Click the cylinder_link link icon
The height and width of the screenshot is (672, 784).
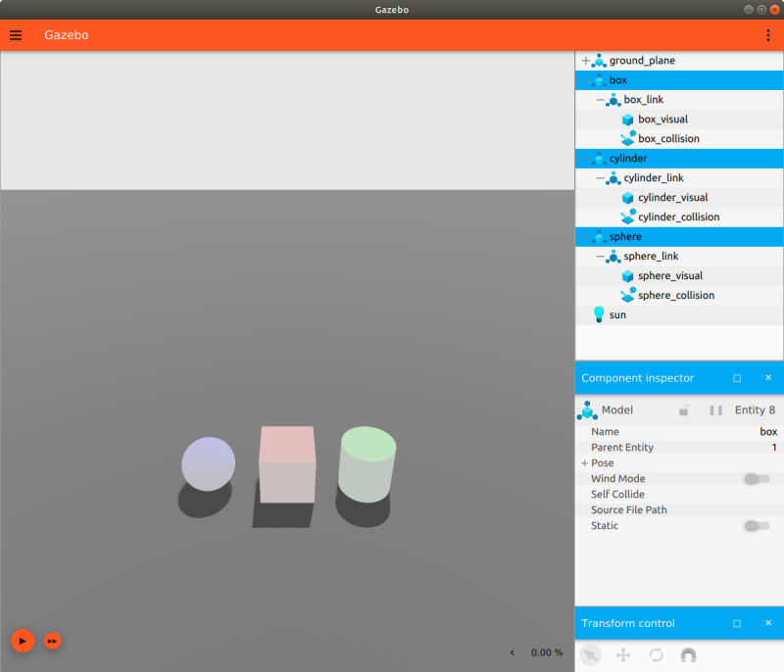[x=613, y=178]
